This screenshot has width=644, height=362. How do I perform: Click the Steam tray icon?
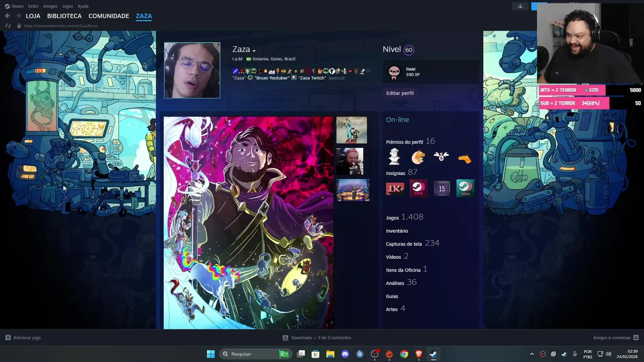(x=564, y=354)
